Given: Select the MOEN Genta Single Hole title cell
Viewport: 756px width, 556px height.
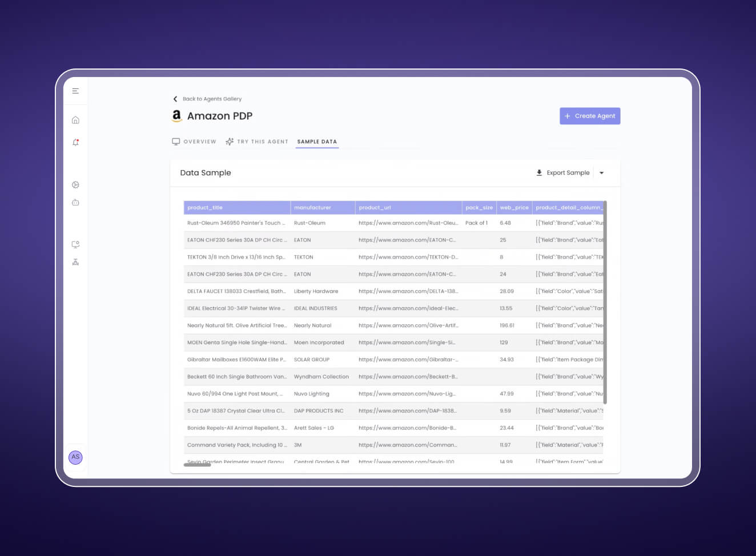Looking at the screenshot, I should (237, 343).
